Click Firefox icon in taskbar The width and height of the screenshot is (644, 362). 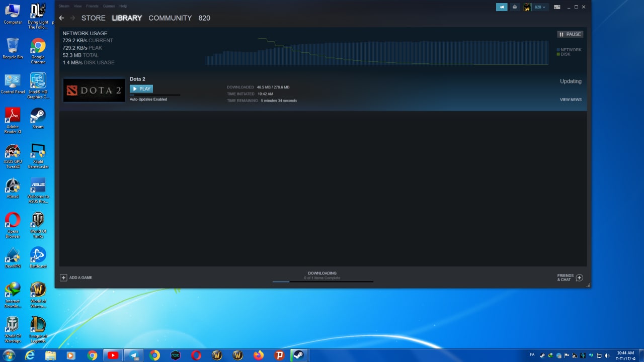pyautogui.click(x=259, y=355)
